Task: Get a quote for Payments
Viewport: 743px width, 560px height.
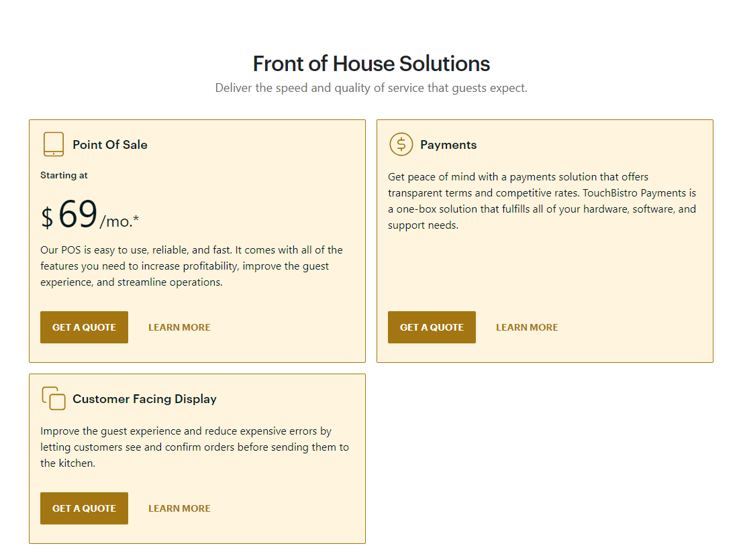Action: tap(432, 327)
